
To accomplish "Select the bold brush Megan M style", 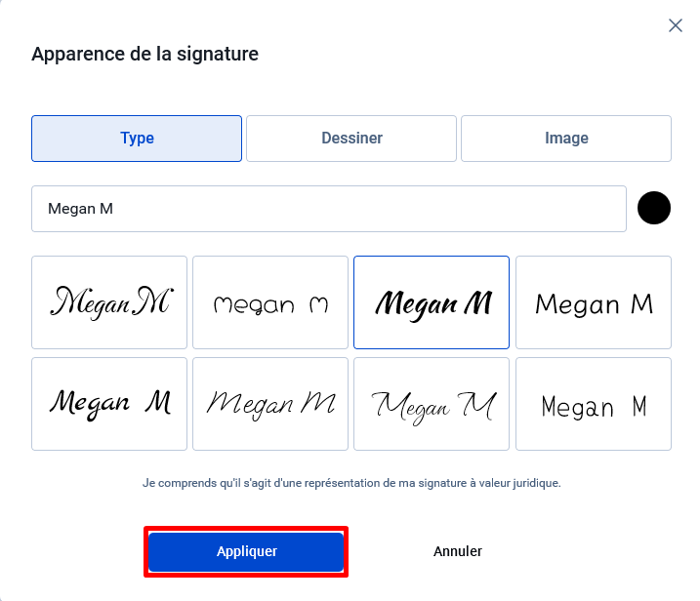I will pyautogui.click(x=432, y=302).
